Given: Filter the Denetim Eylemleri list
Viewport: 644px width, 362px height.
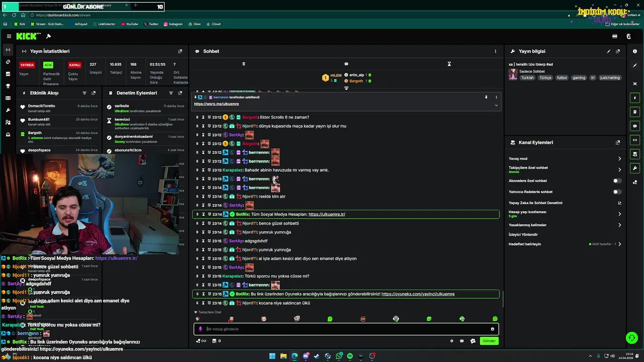Looking at the screenshot, I should (x=171, y=93).
